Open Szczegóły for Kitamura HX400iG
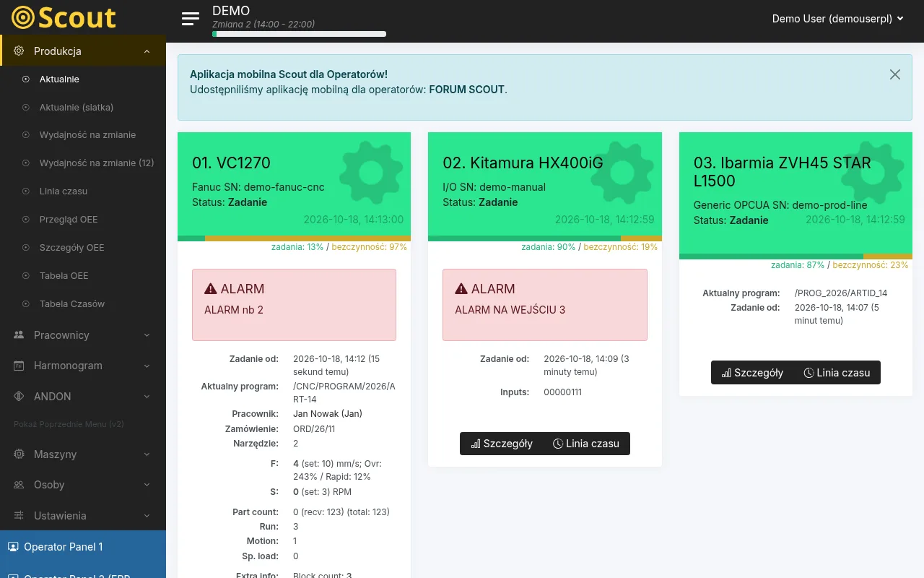This screenshot has height=578, width=924. 502,444
